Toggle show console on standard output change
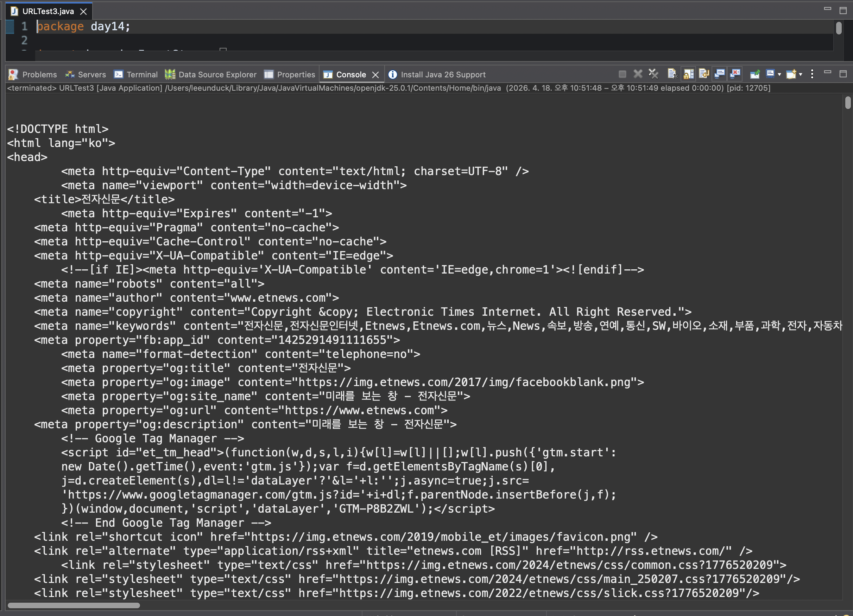Screen dimensions: 853x616 coord(720,74)
